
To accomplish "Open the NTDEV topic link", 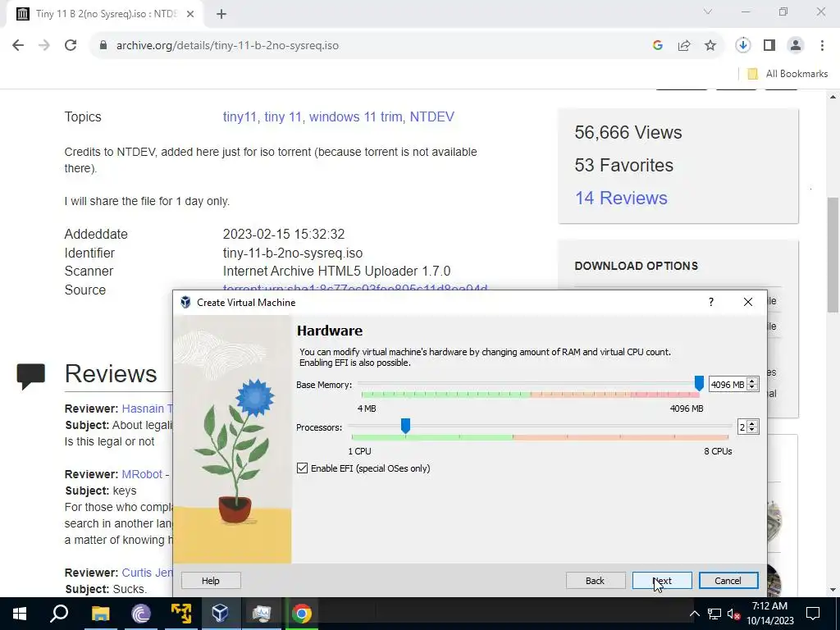I will click(x=431, y=116).
